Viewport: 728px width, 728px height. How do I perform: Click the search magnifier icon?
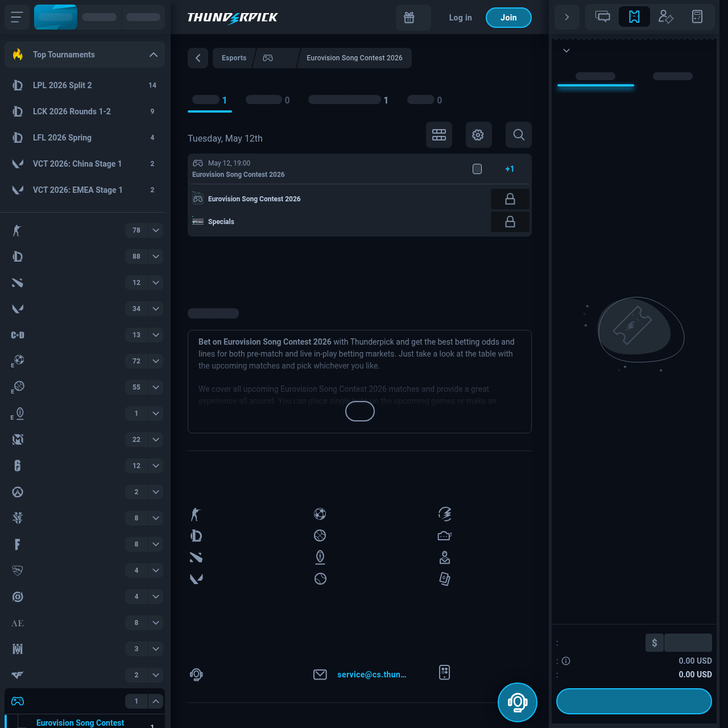point(519,135)
